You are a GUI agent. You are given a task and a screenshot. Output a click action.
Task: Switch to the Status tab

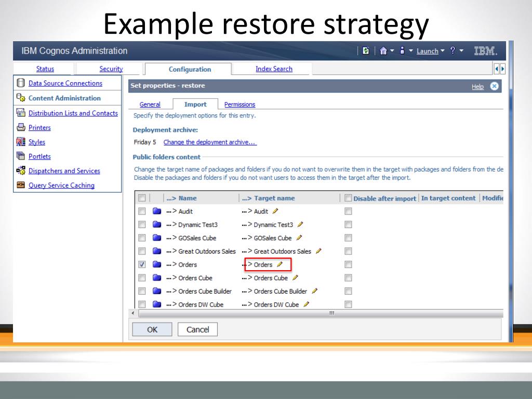[45, 69]
